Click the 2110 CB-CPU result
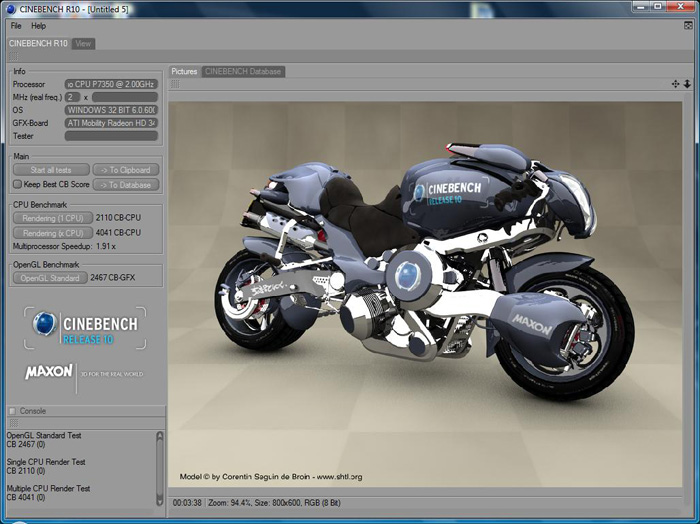Viewport: 700px width, 524px height. 118,218
